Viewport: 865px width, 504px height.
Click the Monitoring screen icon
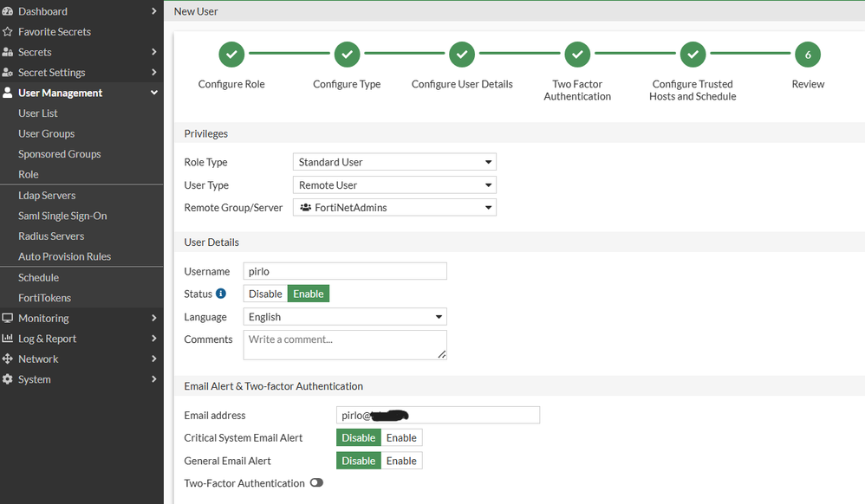point(7,318)
